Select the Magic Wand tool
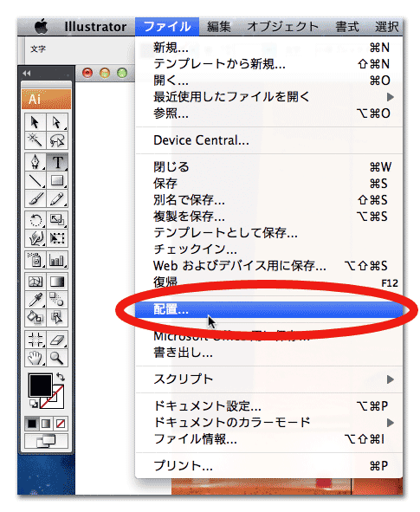The width and height of the screenshot is (420, 512). (35, 140)
